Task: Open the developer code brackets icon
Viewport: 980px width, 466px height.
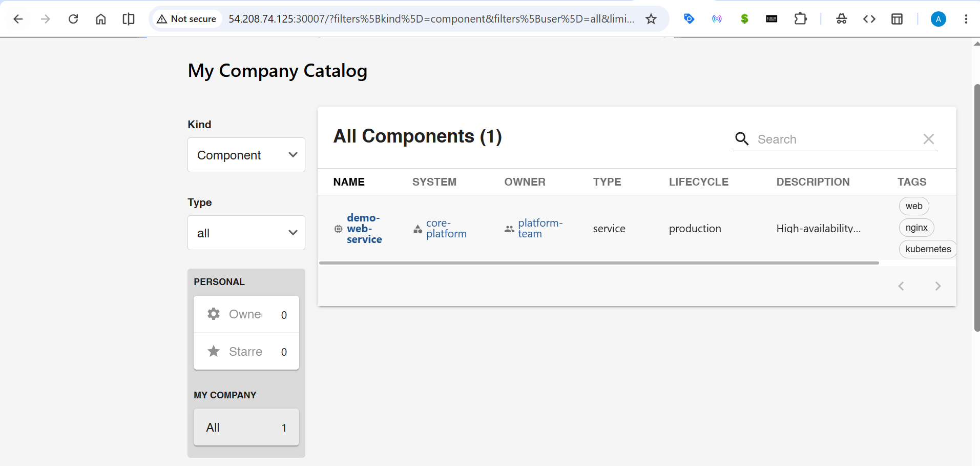Action: pyautogui.click(x=869, y=19)
